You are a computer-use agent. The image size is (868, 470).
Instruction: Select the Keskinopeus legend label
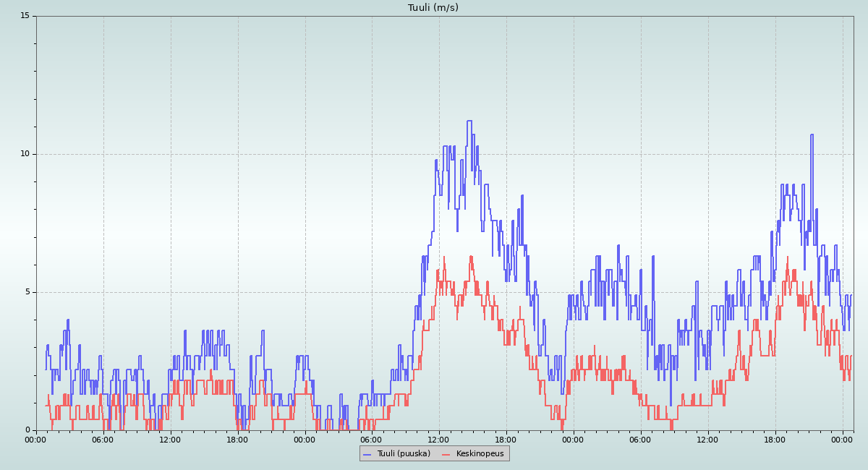(x=480, y=454)
